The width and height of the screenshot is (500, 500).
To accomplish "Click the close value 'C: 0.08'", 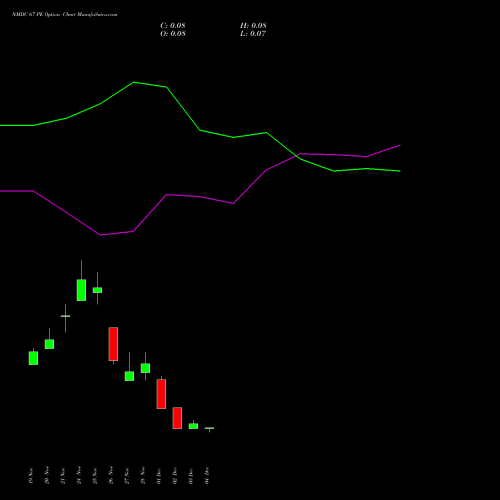I will (x=173, y=26).
